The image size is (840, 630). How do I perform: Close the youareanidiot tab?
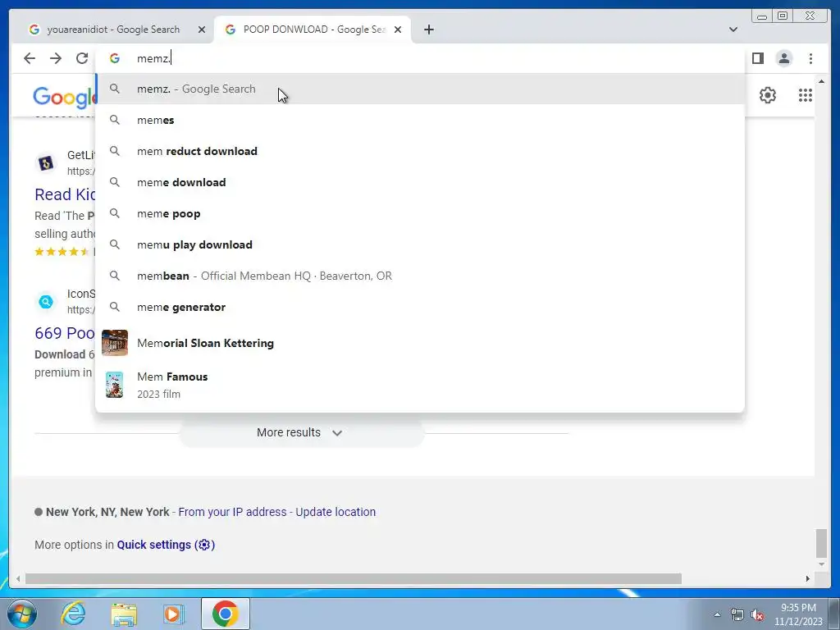(202, 30)
